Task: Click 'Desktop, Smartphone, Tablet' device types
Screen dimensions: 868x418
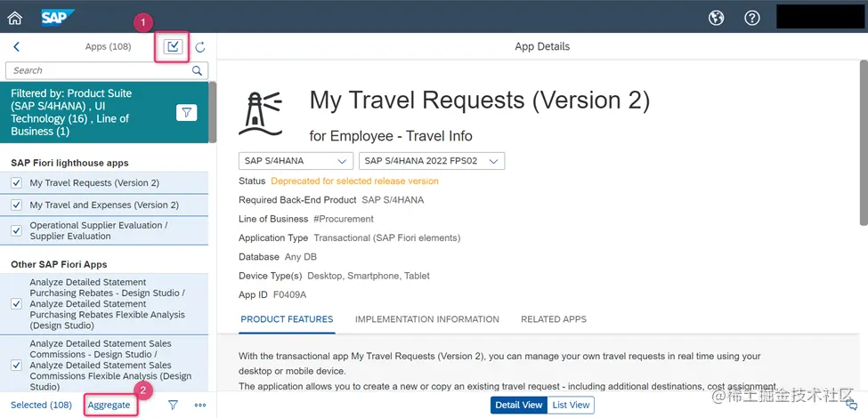Action: 369,276
